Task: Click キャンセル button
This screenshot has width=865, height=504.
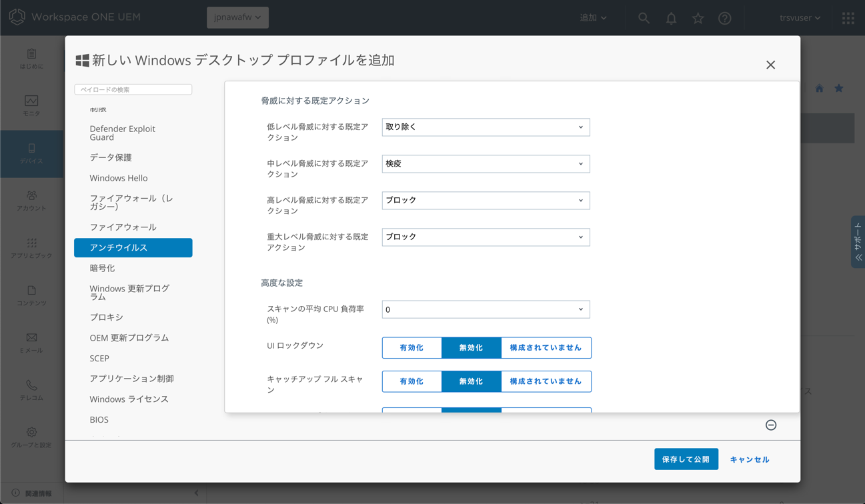Action: pos(750,459)
